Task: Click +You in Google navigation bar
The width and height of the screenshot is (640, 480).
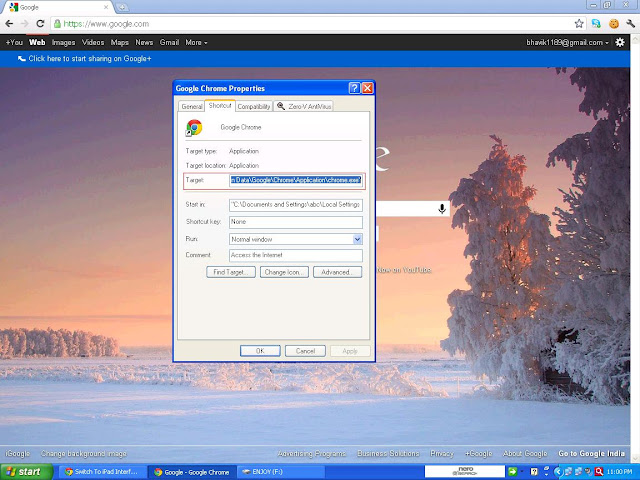Action: point(14,42)
